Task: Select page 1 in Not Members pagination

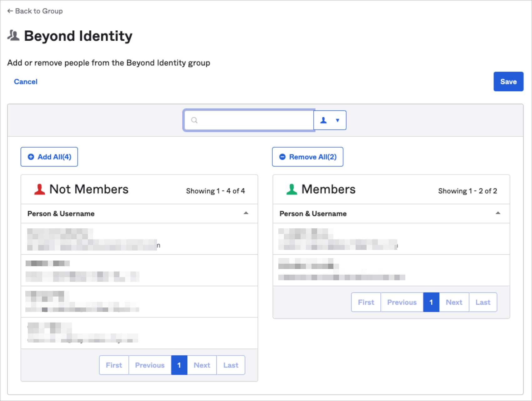Action: coord(179,365)
